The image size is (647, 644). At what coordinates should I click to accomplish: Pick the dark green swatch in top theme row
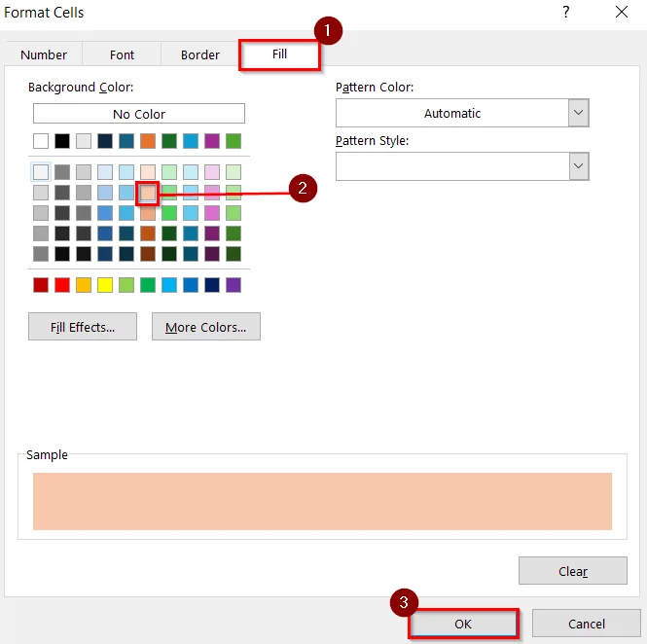[169, 141]
